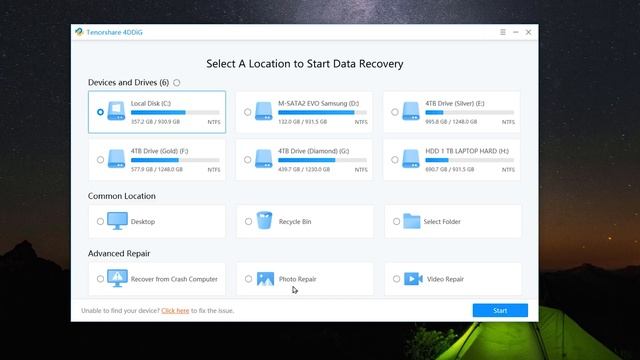This screenshot has width=640, height=360.
Task: Click the '4TB Drive (Gold) (F:)' label
Action: pyautogui.click(x=160, y=151)
